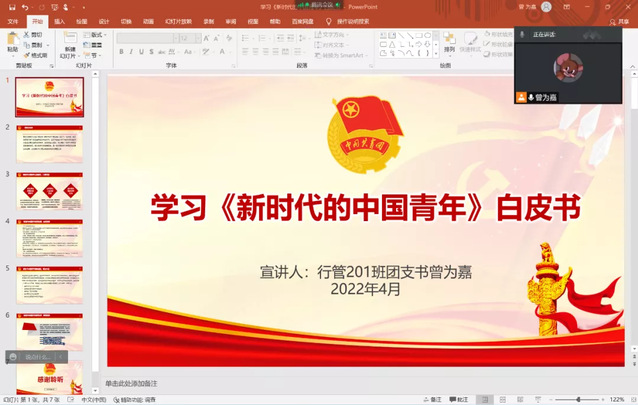Image resolution: width=638 pixels, height=405 pixels.
Task: Open the Transitions (切换) tab
Action: [x=126, y=22]
